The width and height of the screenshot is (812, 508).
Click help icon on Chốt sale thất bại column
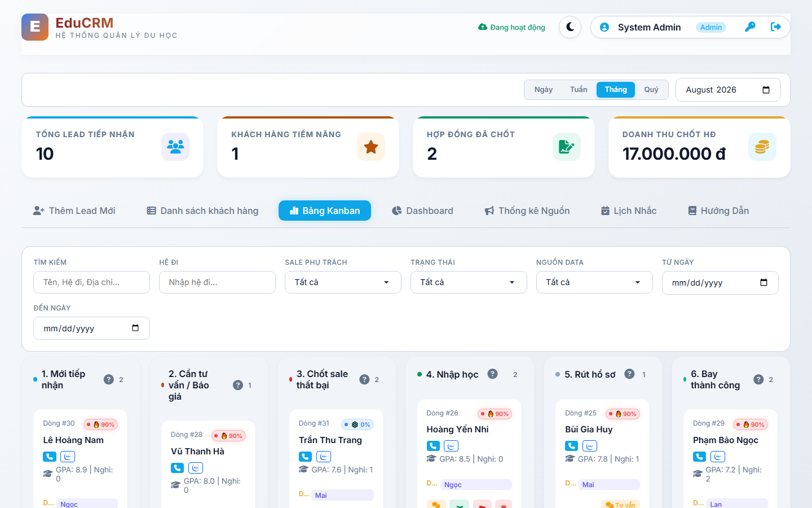pos(365,379)
